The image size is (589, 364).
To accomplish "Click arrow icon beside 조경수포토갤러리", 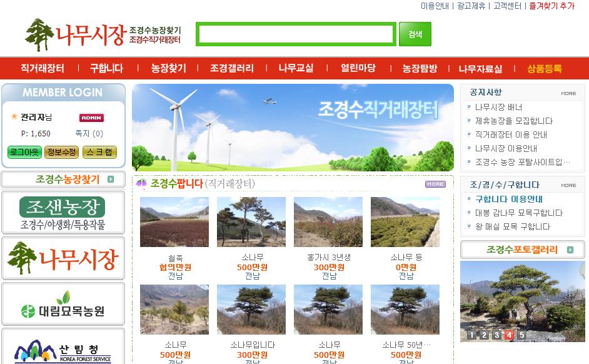I will pos(570,250).
